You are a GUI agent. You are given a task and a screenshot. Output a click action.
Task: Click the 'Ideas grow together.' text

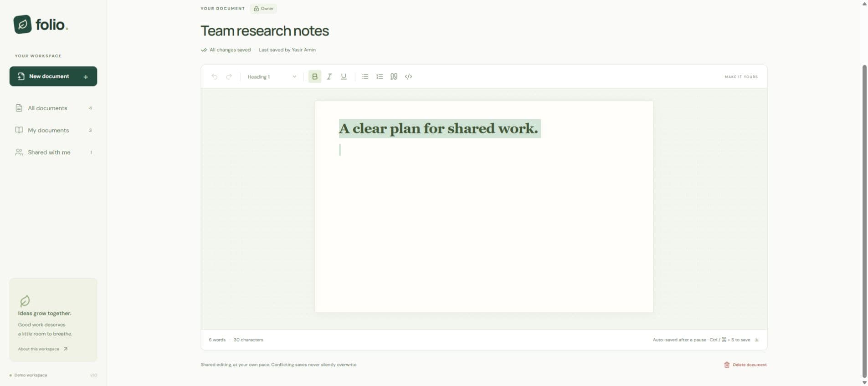tap(45, 313)
